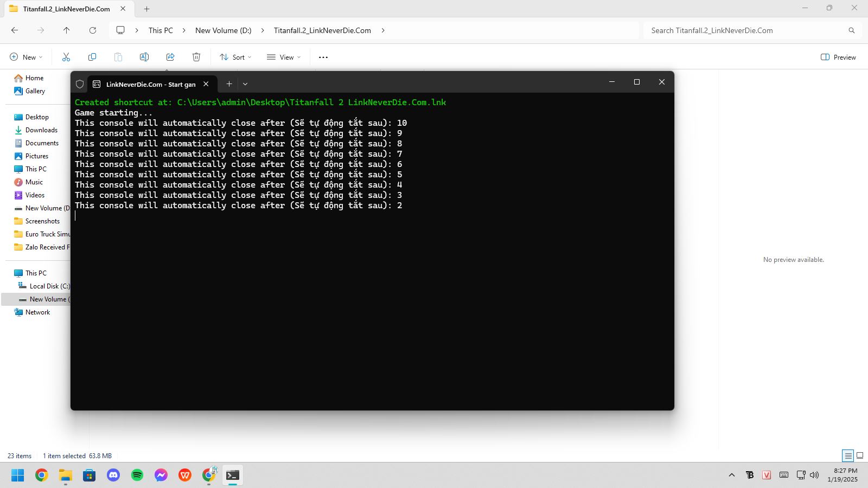The height and width of the screenshot is (488, 868).
Task: Click the Copy icon in Explorer toolbar
Action: point(92,57)
